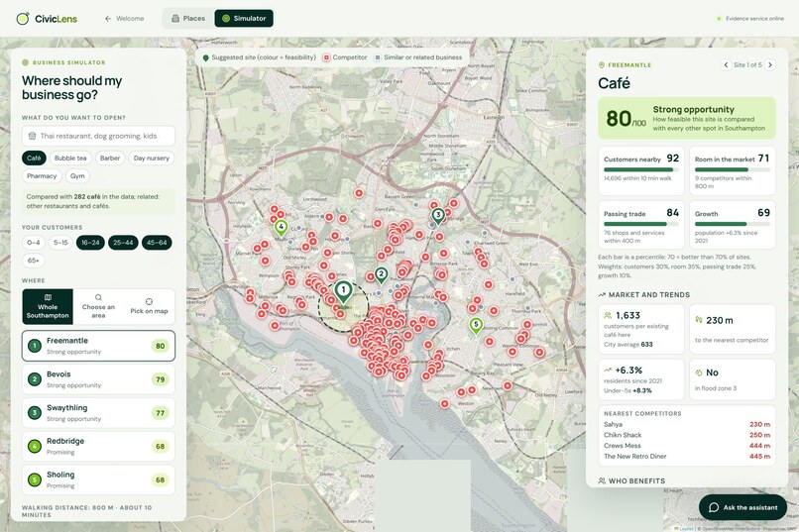Viewport: 799px width, 532px height.
Task: Select the Choose an area option
Action: [x=98, y=306]
